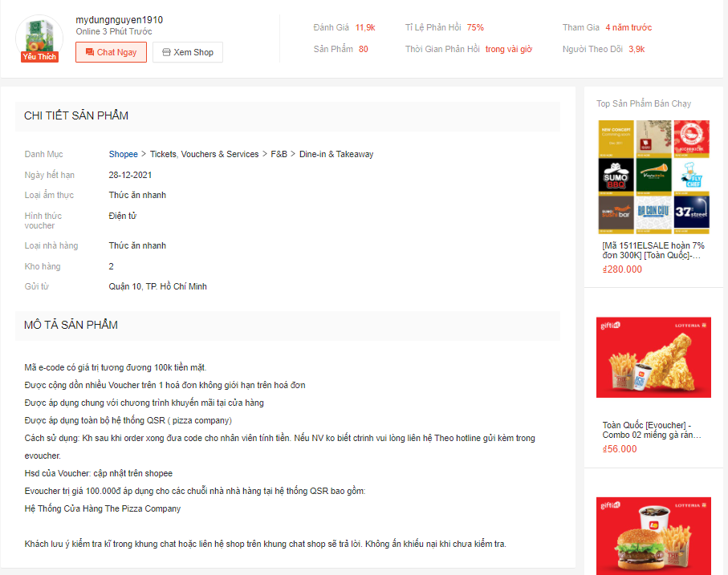Click the 80 Sản Phẩm count
728x575 pixels.
point(364,49)
